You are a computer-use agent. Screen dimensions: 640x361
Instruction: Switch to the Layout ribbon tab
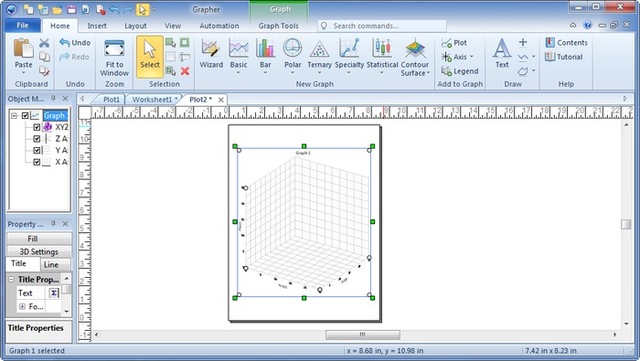pos(136,26)
